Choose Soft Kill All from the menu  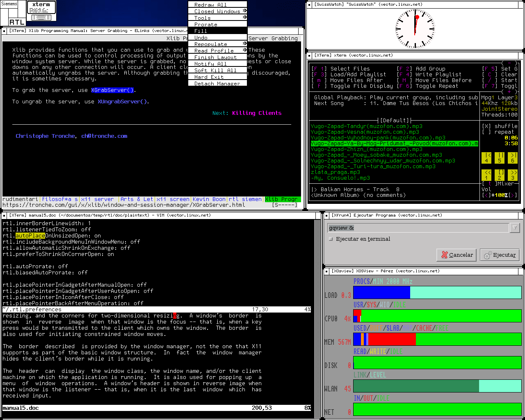tap(217, 70)
